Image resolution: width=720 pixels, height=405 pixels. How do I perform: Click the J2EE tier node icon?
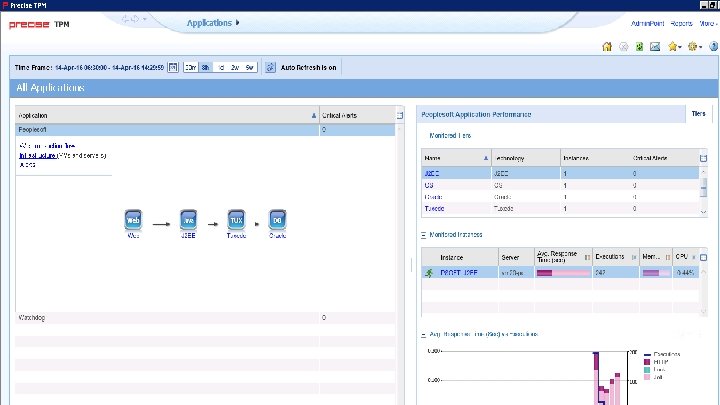(x=188, y=220)
